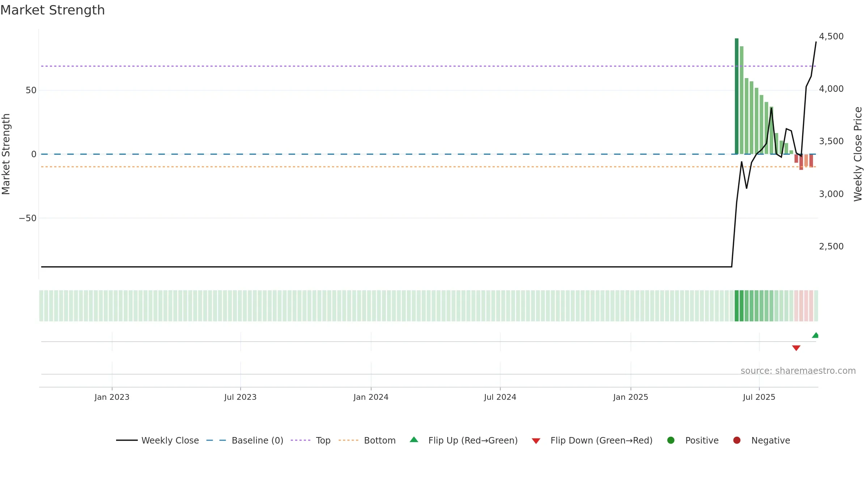Toggle the Weekly Close legend entry

157,440
